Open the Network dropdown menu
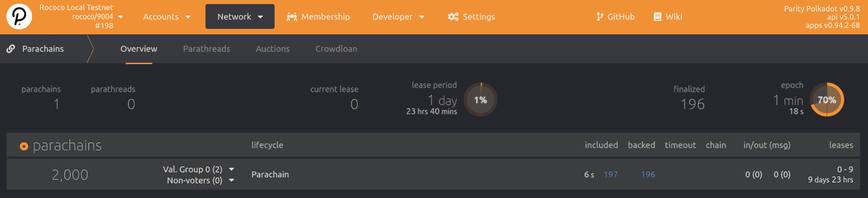 pos(240,17)
